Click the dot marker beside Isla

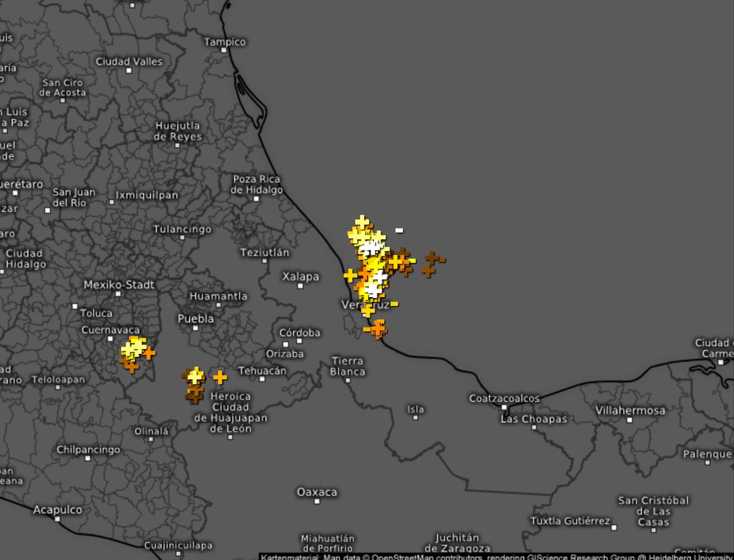pos(415,419)
